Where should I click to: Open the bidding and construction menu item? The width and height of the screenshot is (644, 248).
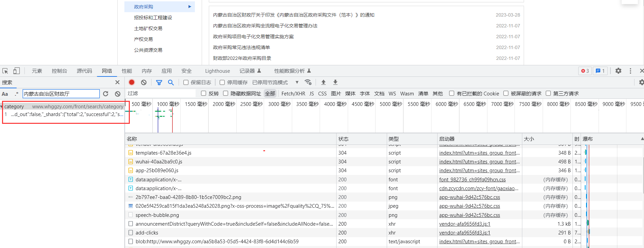coord(153,18)
